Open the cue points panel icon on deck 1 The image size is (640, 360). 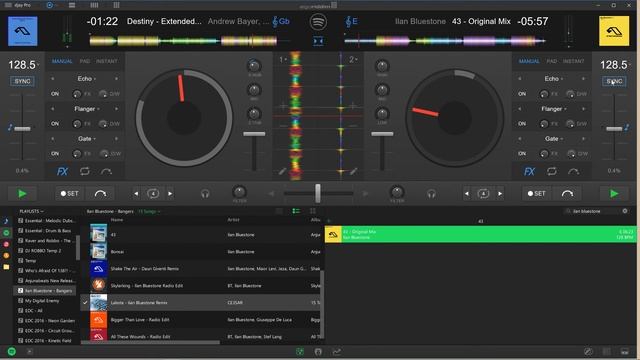click(x=106, y=171)
